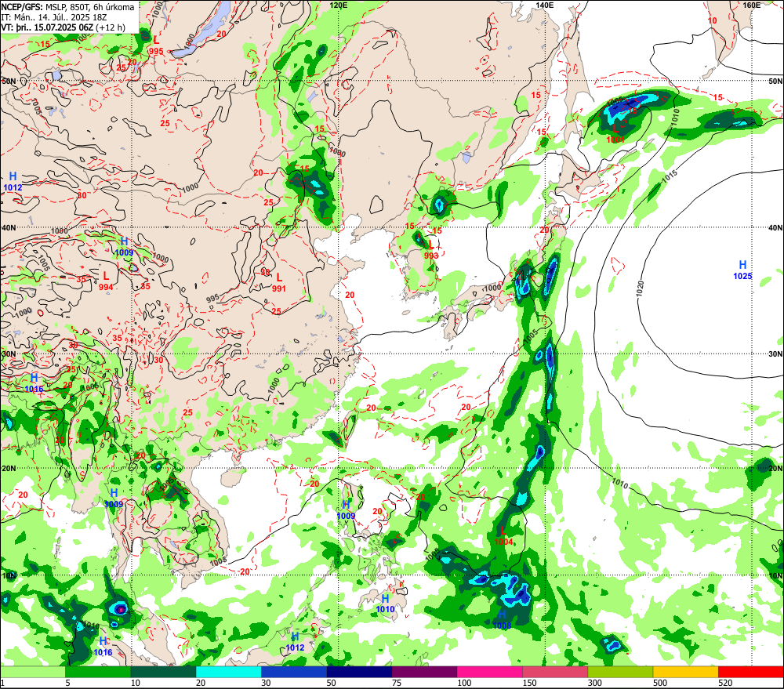Click the 'L 1001' low pressure marker

pos(615,134)
